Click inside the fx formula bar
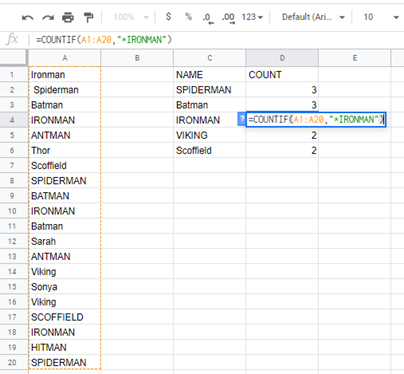 pyautogui.click(x=217, y=40)
